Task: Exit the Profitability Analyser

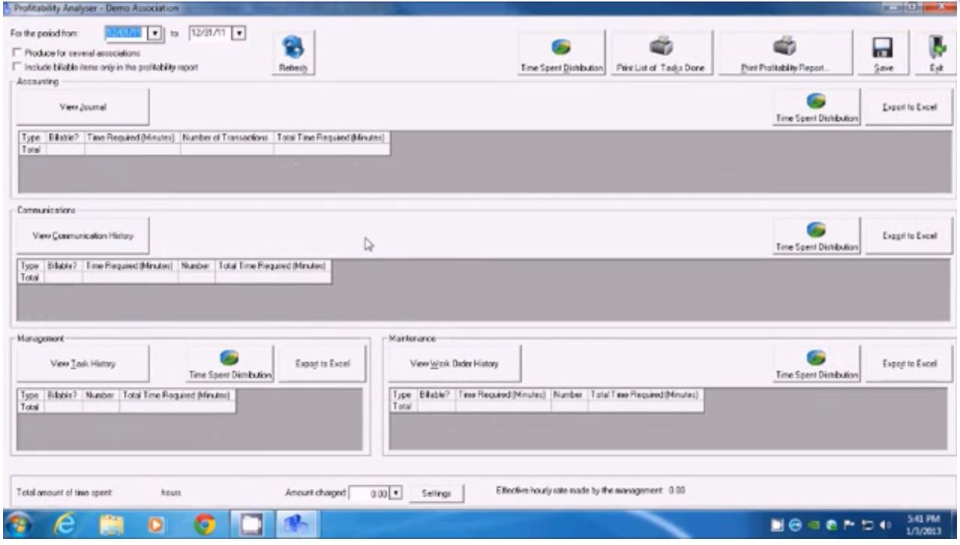Action: tap(936, 53)
